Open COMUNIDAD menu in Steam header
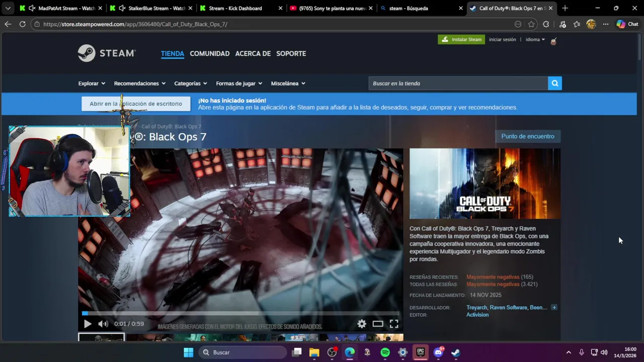Viewport: 644px width, 362px height. (210, 54)
